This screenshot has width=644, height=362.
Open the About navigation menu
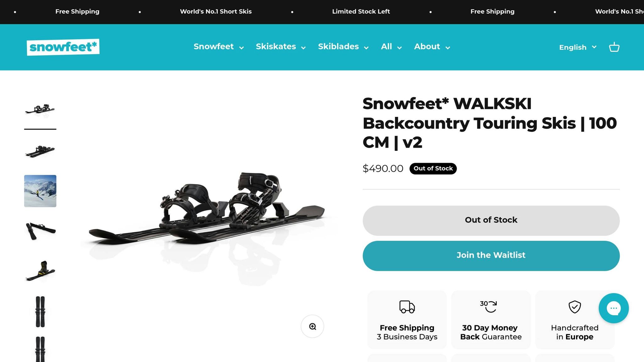[x=432, y=47]
